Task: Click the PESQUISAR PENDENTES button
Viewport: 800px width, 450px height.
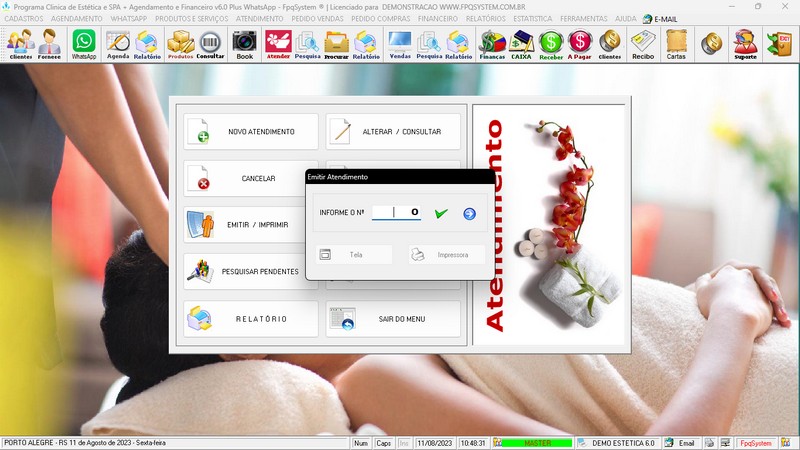Action: tap(245, 271)
